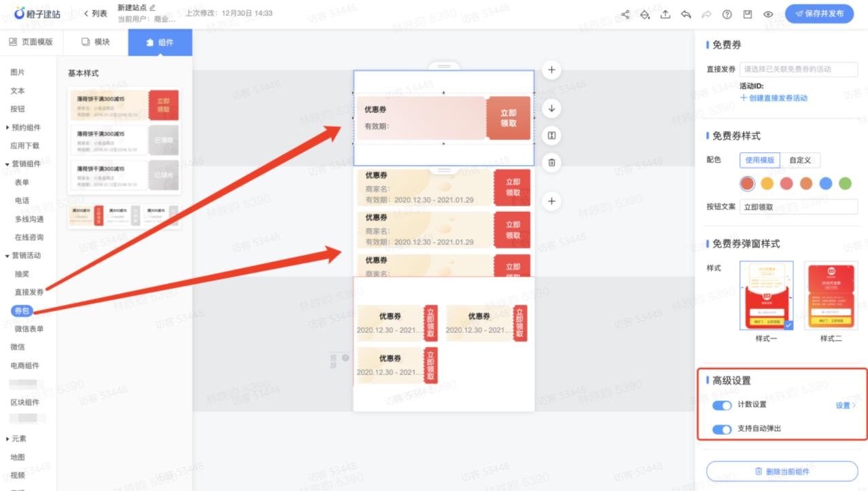Delete the coupon component using the trash icon
This screenshot has width=868, height=491.
(551, 162)
